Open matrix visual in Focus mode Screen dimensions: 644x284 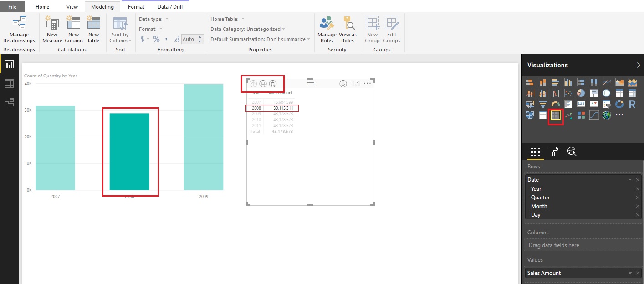pyautogui.click(x=356, y=83)
